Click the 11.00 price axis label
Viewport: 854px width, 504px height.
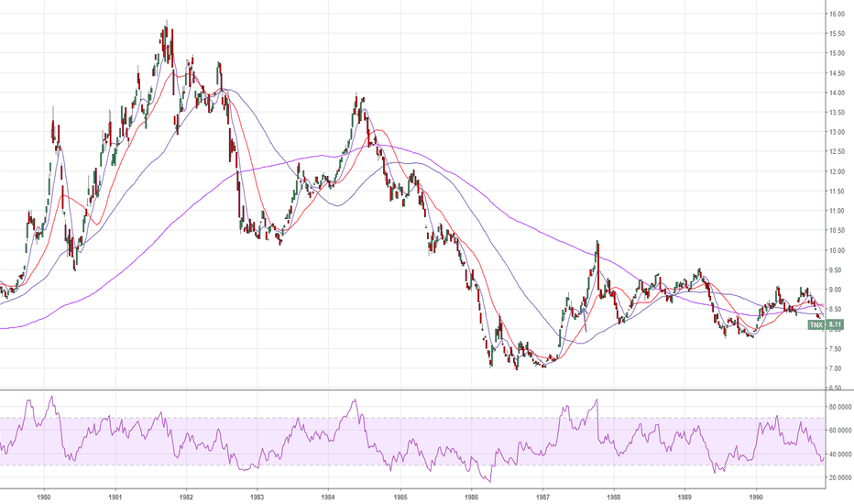[837, 211]
